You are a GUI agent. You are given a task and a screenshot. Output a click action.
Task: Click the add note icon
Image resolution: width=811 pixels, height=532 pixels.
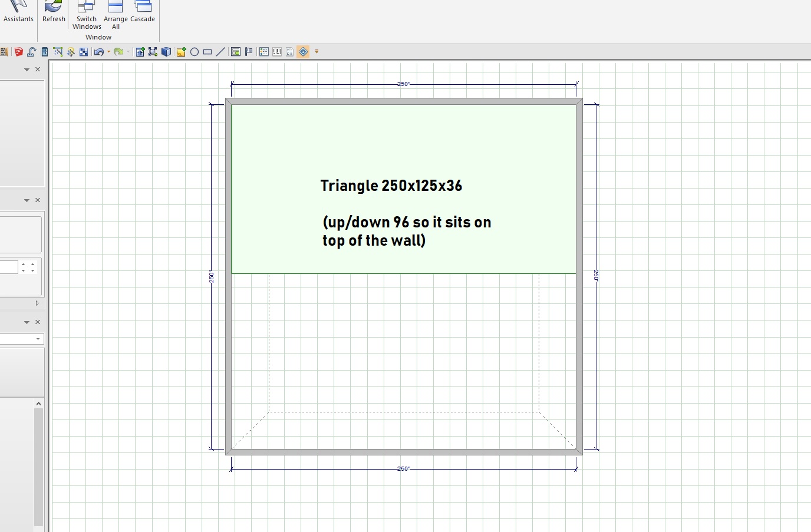pyautogui.click(x=181, y=52)
